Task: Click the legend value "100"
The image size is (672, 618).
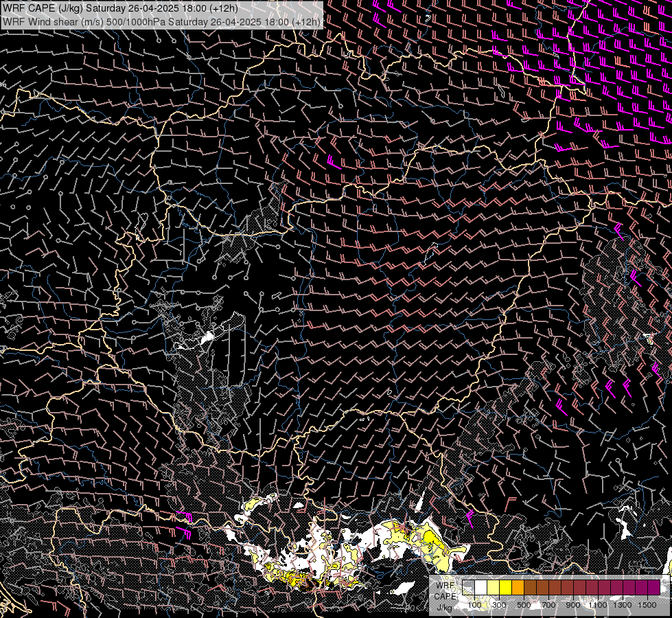Action: coord(474,605)
